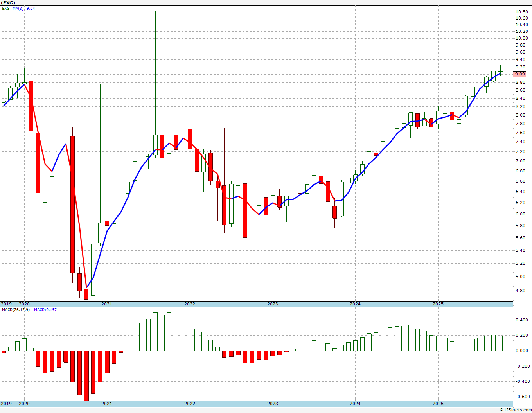The image size is (532, 413).
Task: Select 2021 on the price chart time axis
Action: 106,304
